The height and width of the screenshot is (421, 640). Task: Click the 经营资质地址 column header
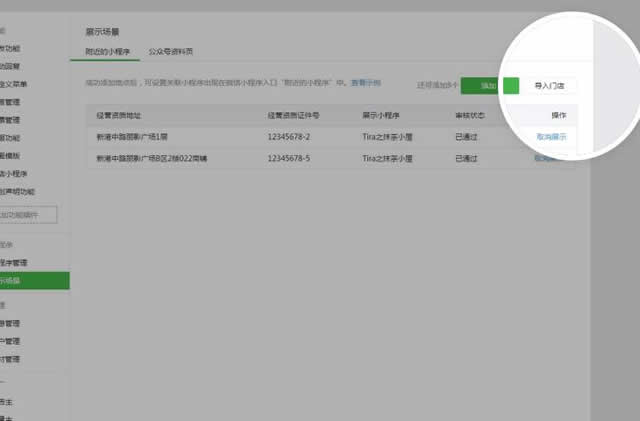coord(119,116)
